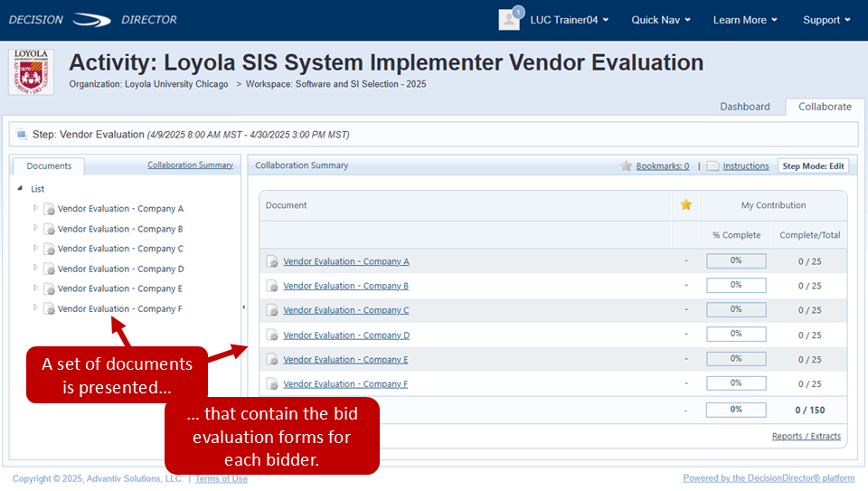Click tree document icon for Company E
The image size is (868, 491).
coord(49,288)
